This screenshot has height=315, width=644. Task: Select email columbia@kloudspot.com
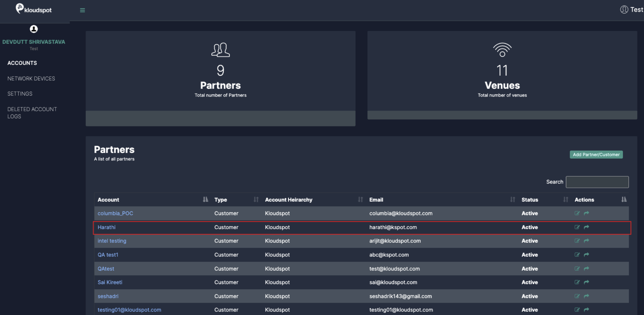pyautogui.click(x=401, y=213)
